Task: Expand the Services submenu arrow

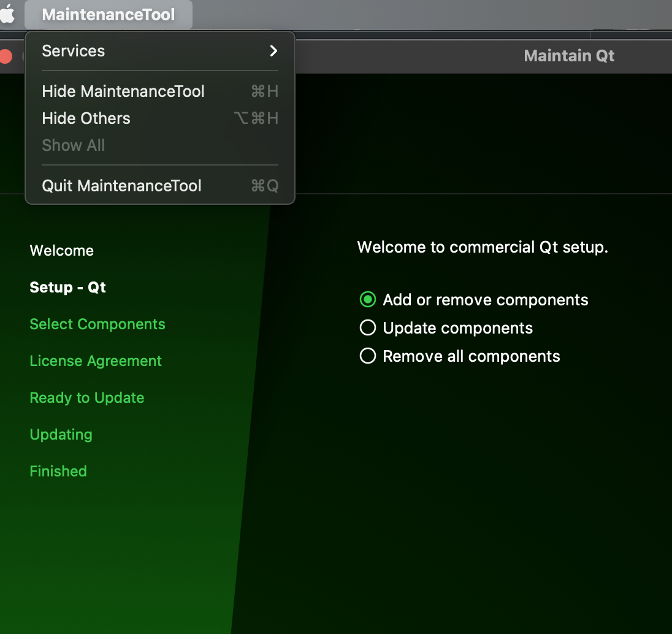Action: [273, 51]
